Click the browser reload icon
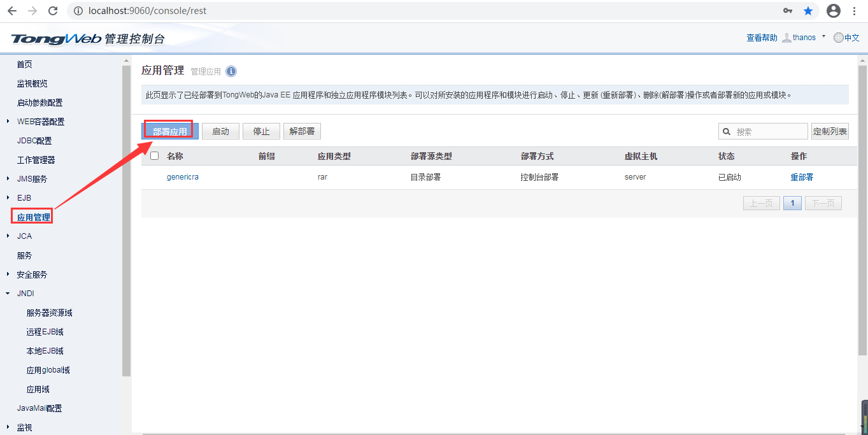Viewport: 868px width, 435px height. pos(53,11)
